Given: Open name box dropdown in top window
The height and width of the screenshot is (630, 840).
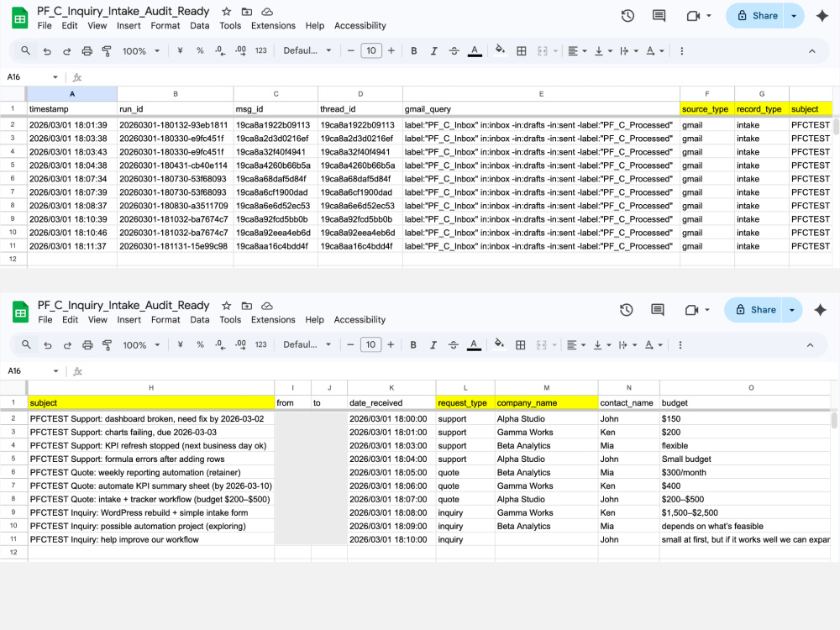Looking at the screenshot, I should click(x=55, y=77).
